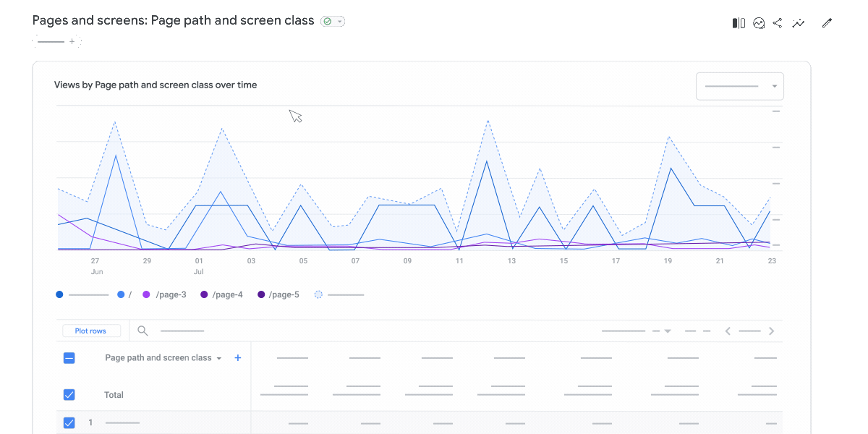Open the Page path and screen class dropdown
This screenshot has height=434, width=868.
click(218, 357)
